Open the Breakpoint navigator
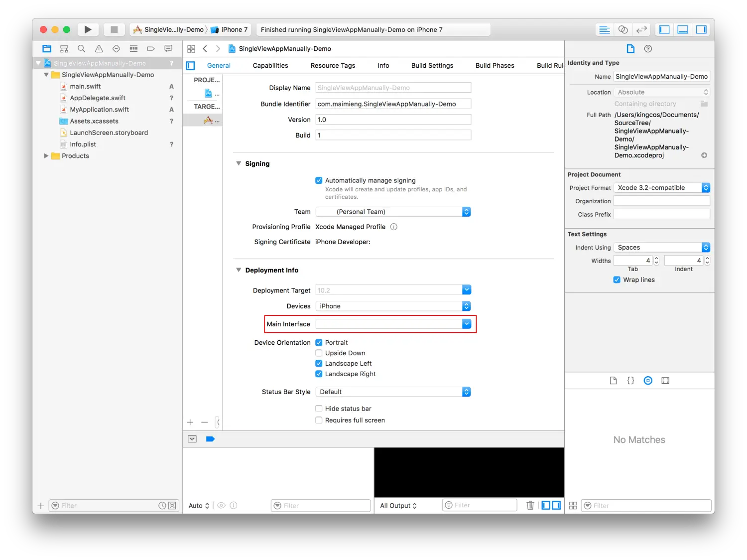Viewport: 747px width, 560px height. click(151, 48)
